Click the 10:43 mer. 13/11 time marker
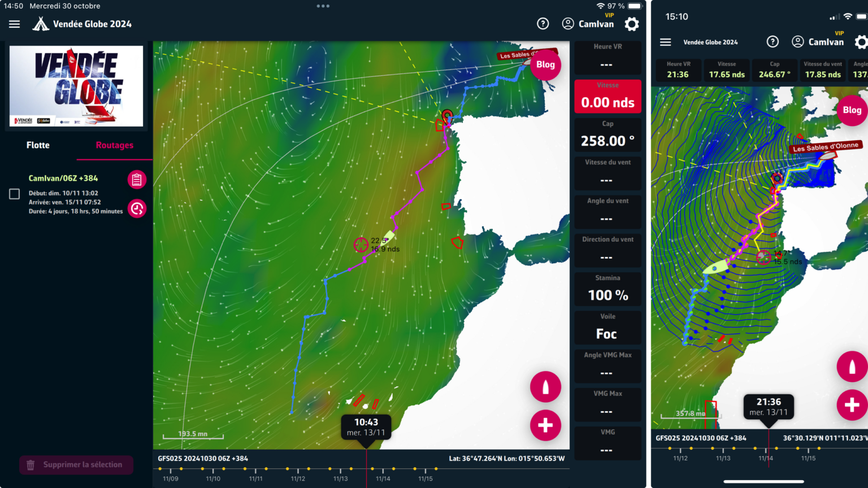The width and height of the screenshot is (868, 488). pos(366,428)
